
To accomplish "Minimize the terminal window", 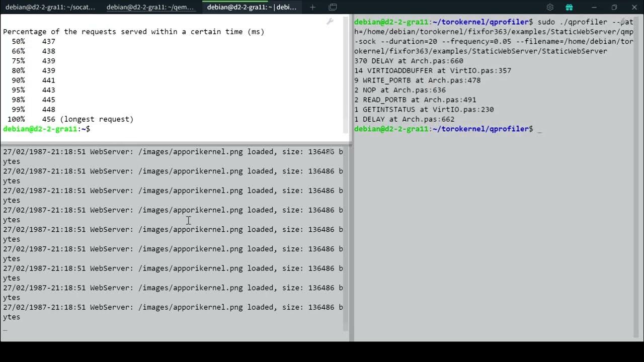I will click(594, 7).
